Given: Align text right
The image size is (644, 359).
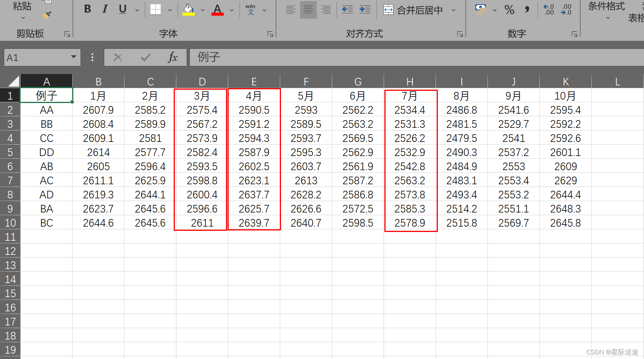Looking at the screenshot, I should coord(326,10).
